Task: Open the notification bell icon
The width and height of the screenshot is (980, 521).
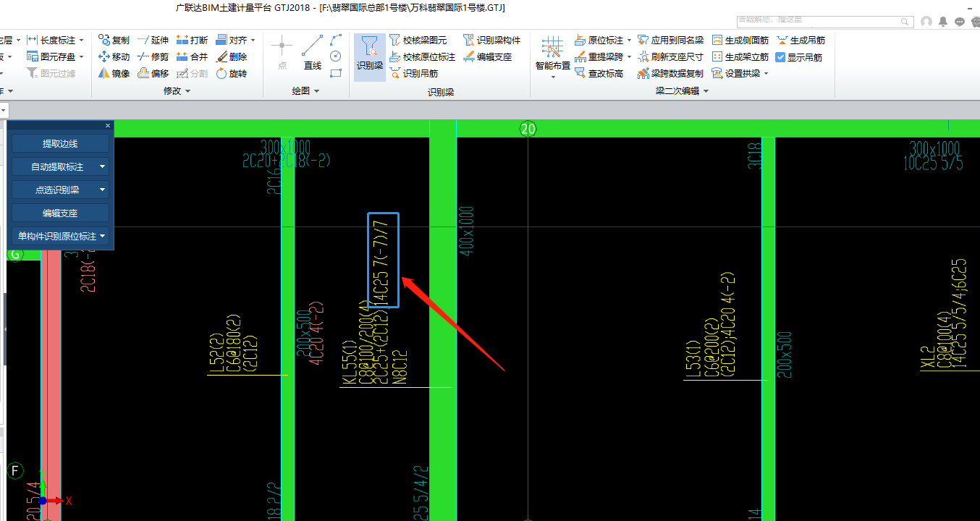Action: [943, 22]
